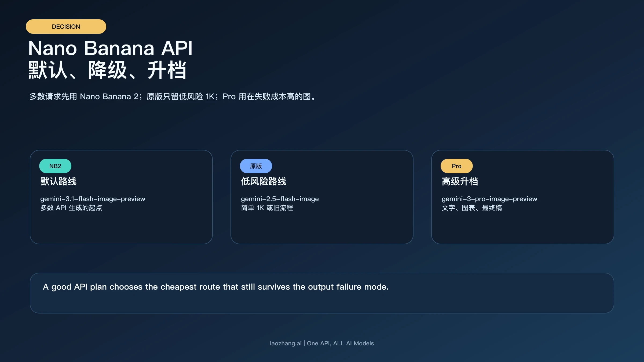Click the teal NB2 label on the first card
This screenshot has width=644, height=362.
pos(55,166)
